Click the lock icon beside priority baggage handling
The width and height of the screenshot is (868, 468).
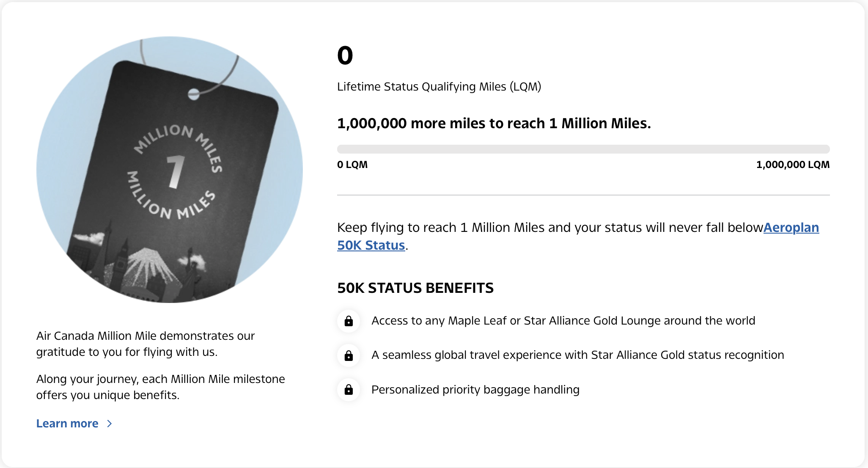[x=348, y=390]
